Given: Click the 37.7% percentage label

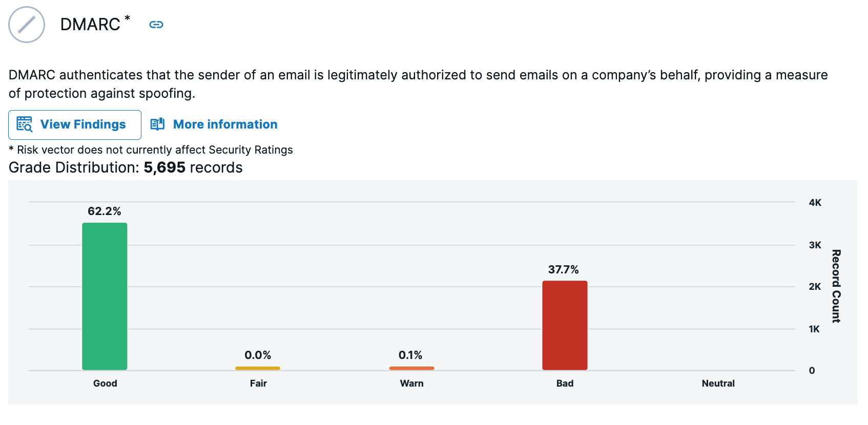Looking at the screenshot, I should pyautogui.click(x=563, y=270).
